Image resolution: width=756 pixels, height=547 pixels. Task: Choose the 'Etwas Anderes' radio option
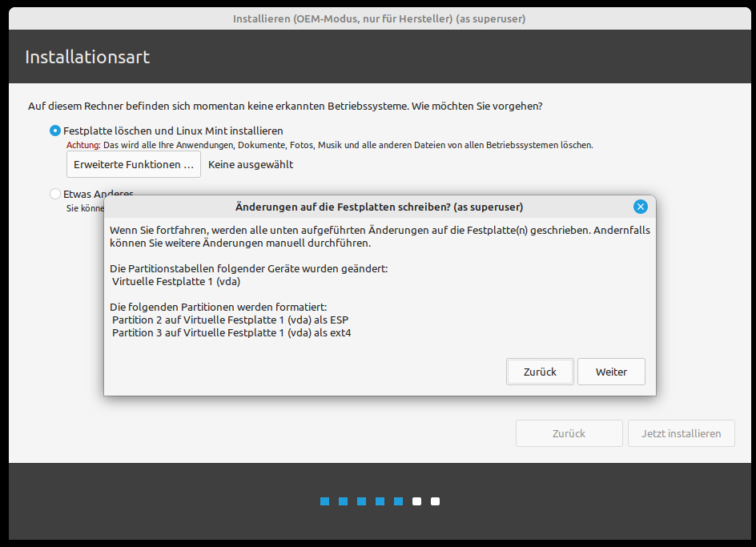[x=55, y=194]
